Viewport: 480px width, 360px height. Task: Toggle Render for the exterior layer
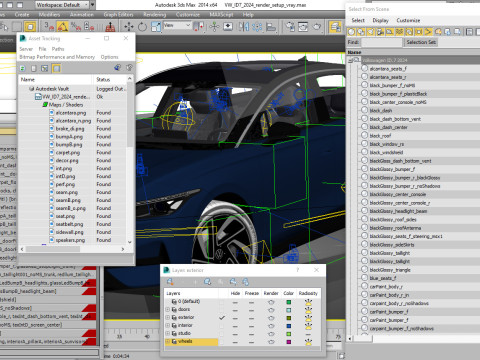pyautogui.click(x=271, y=318)
